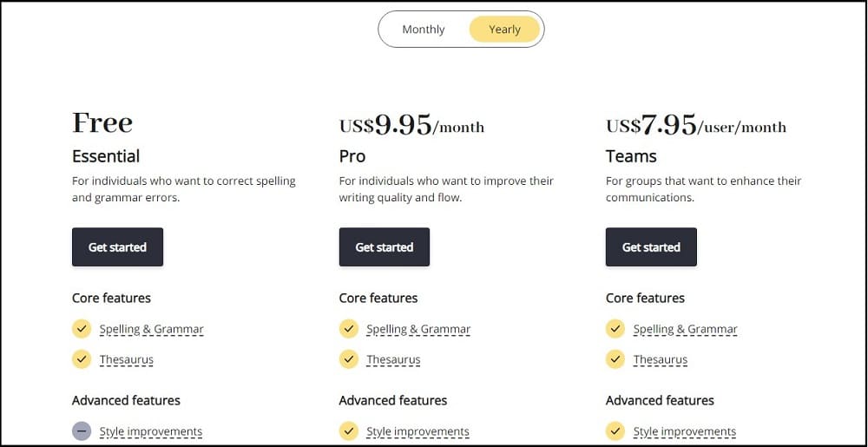Click Spelling & Grammar checkmark in Pro
This screenshot has width=868, height=447.
click(349, 329)
